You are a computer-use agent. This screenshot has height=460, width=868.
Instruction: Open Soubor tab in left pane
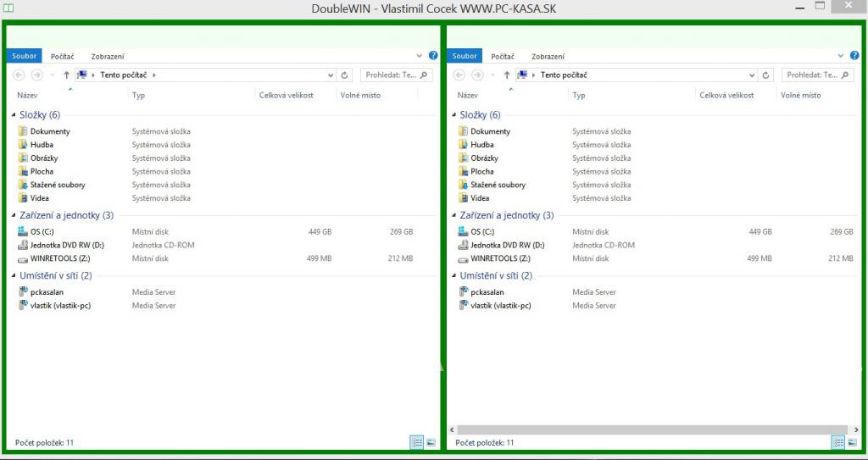point(25,56)
